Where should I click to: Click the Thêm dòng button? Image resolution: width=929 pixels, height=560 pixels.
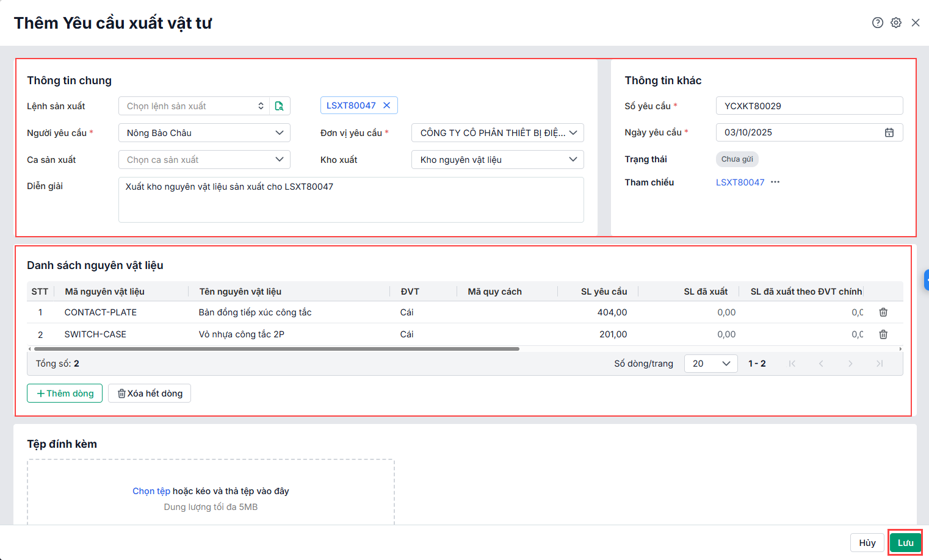tap(65, 393)
